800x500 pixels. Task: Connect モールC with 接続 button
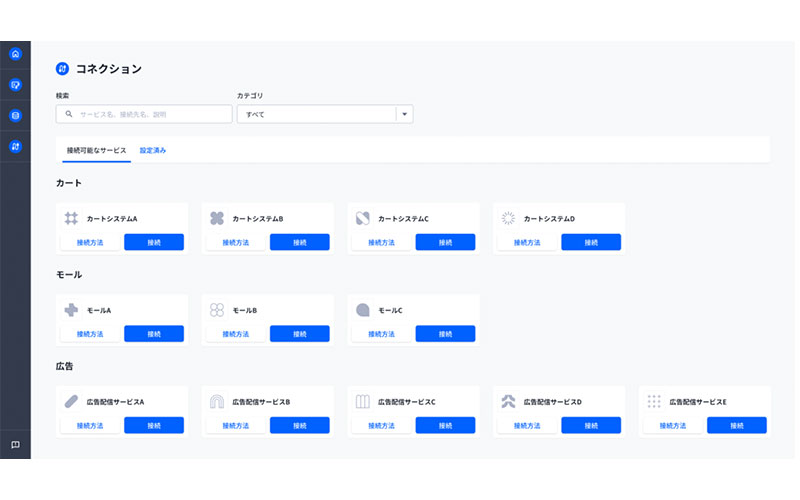pyautogui.click(x=445, y=334)
